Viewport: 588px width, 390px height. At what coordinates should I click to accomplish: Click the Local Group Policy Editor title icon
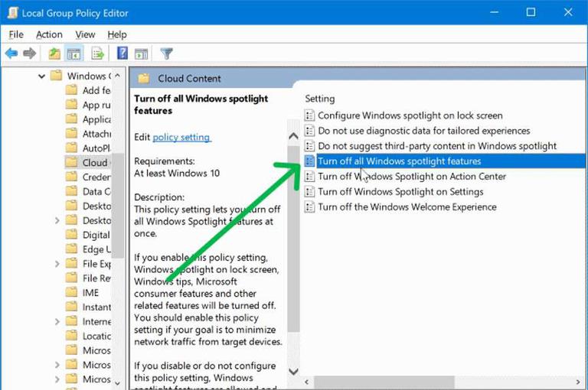(13, 13)
